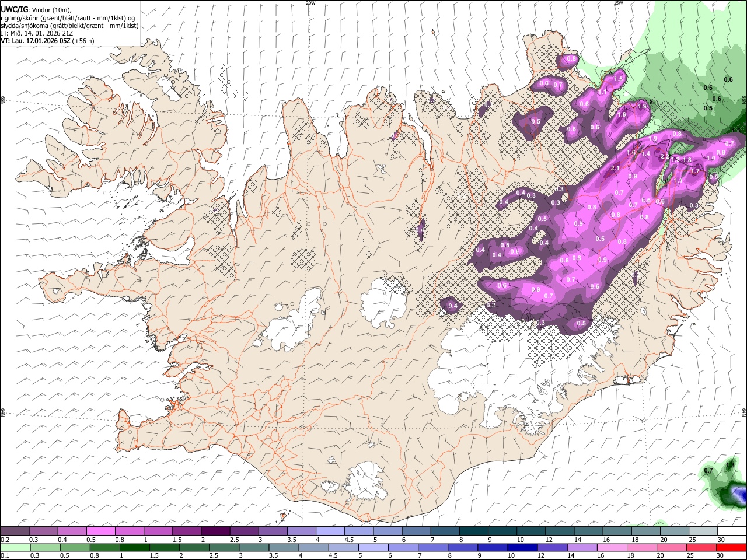This screenshot has height=560, width=747.
Task: Select the 'rigning/skúrir (grænt/blátt/rautt - mm/1klst) og' line
Action: 68,18
